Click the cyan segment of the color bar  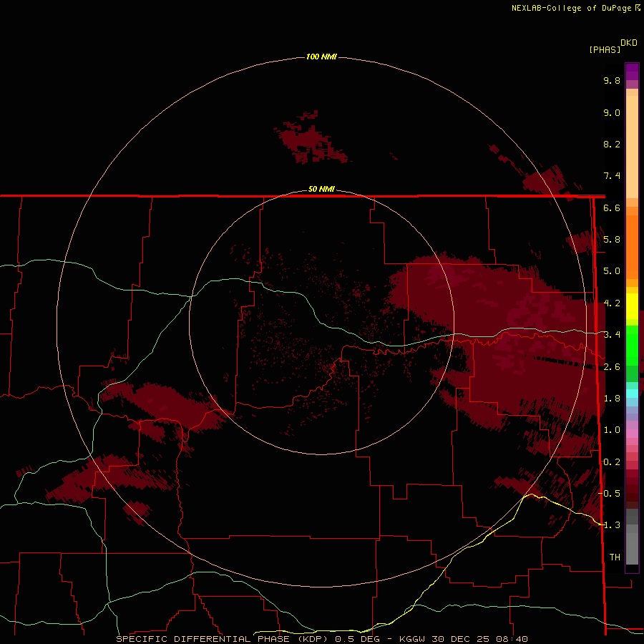pyautogui.click(x=632, y=394)
